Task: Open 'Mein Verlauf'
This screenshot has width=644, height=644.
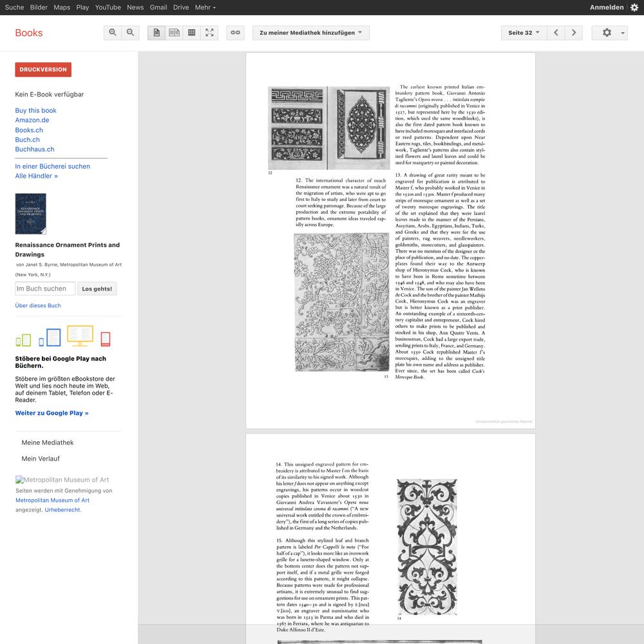Action: tap(41, 459)
